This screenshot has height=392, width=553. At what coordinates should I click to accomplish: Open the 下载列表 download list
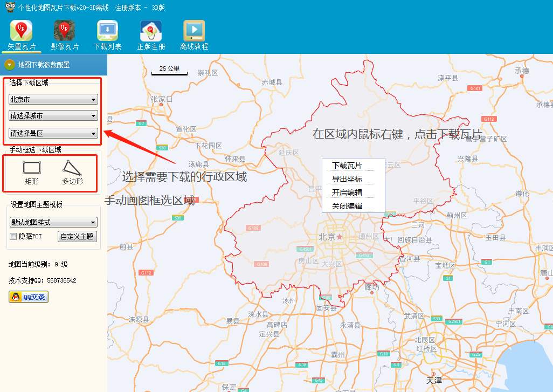click(x=108, y=35)
